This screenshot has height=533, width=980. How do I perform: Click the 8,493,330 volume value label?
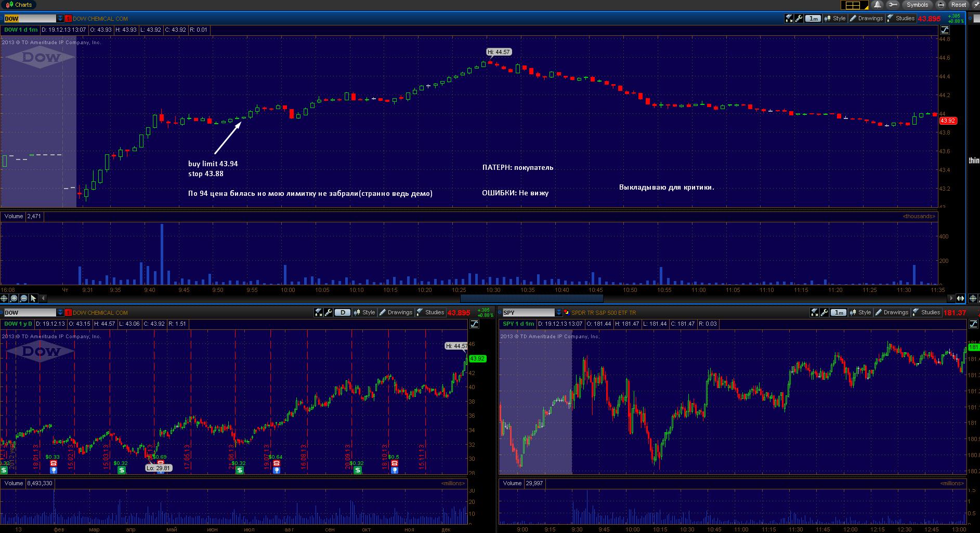40,483
